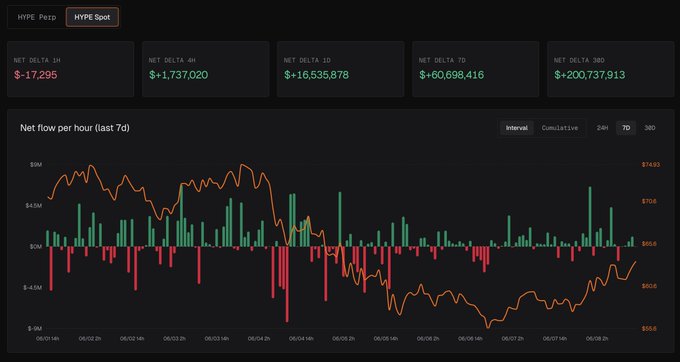680x362 pixels.
Task: Click the $70.6 price axis label
Action: tap(648, 202)
